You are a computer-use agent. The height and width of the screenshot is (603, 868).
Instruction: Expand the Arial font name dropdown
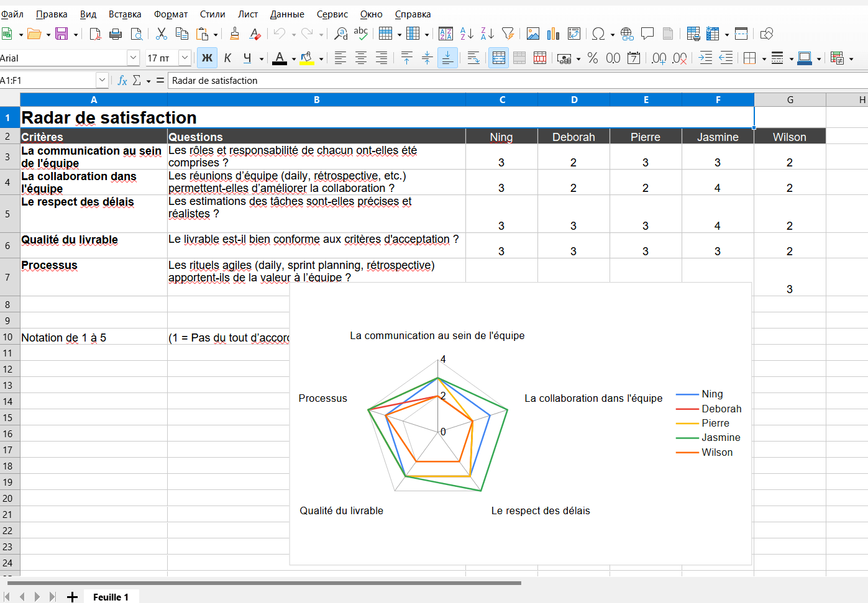point(133,58)
